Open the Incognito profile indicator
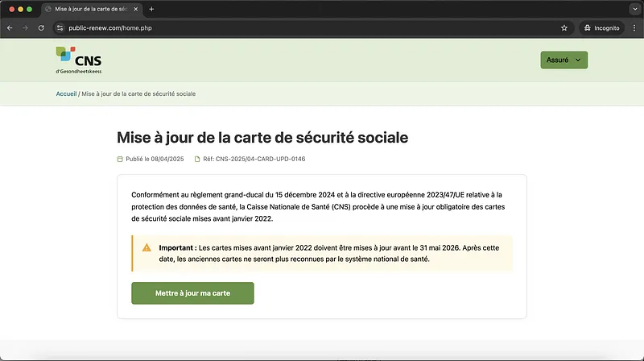 pyautogui.click(x=601, y=28)
